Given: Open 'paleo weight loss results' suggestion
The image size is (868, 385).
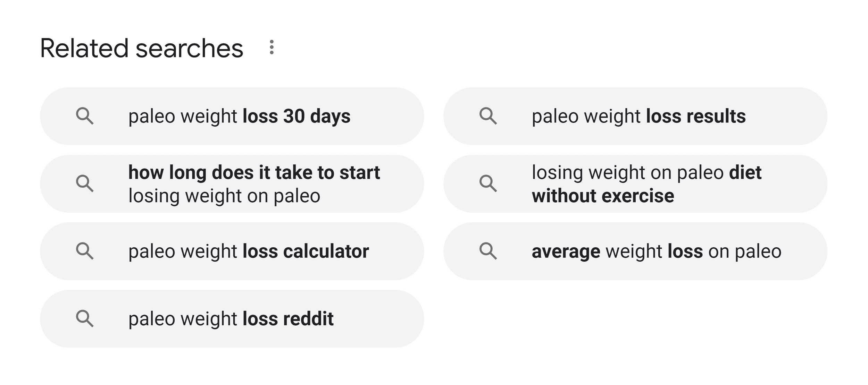Looking at the screenshot, I should coord(635,116).
